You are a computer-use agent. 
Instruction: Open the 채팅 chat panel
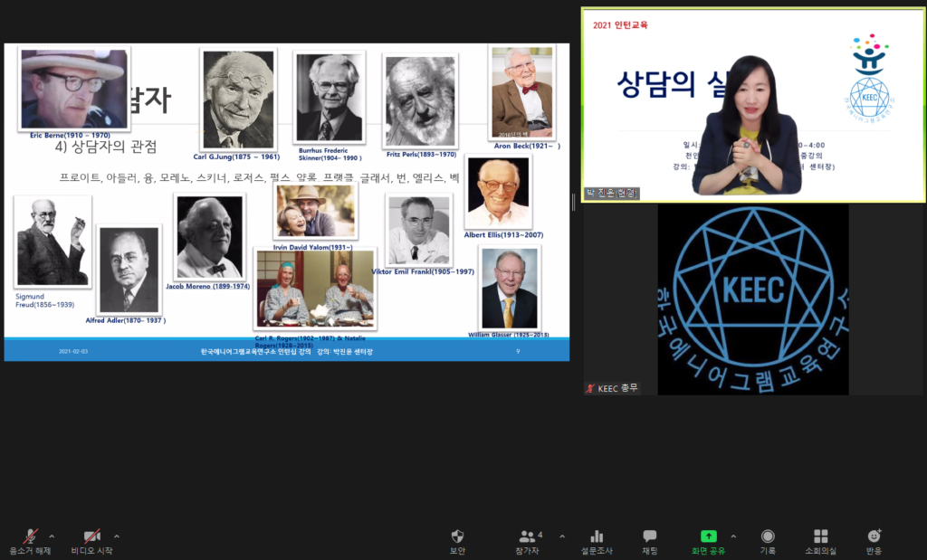pyautogui.click(x=650, y=542)
